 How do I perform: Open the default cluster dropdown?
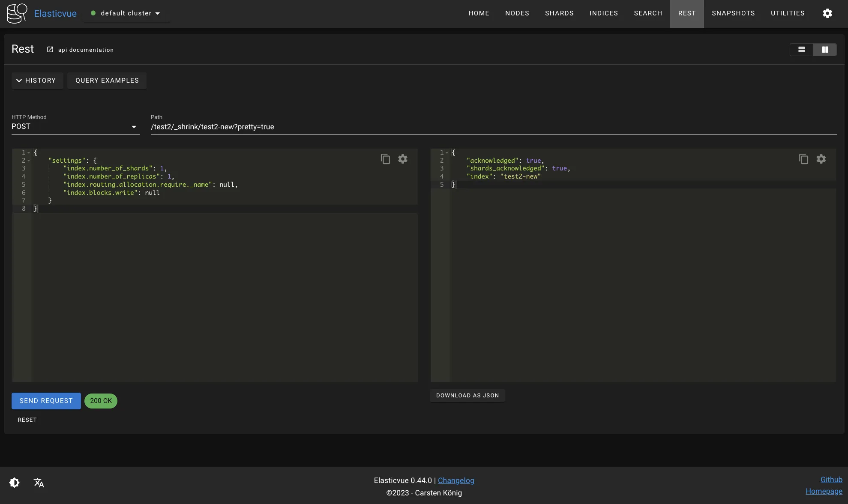tap(126, 13)
